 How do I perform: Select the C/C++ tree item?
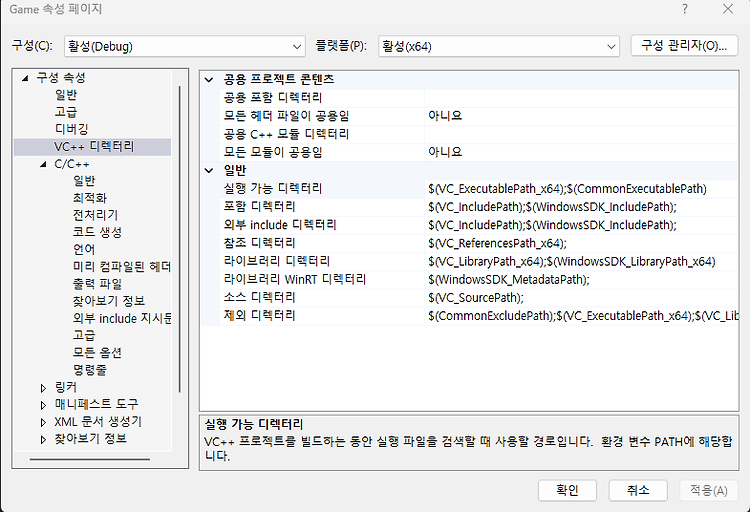(72, 164)
